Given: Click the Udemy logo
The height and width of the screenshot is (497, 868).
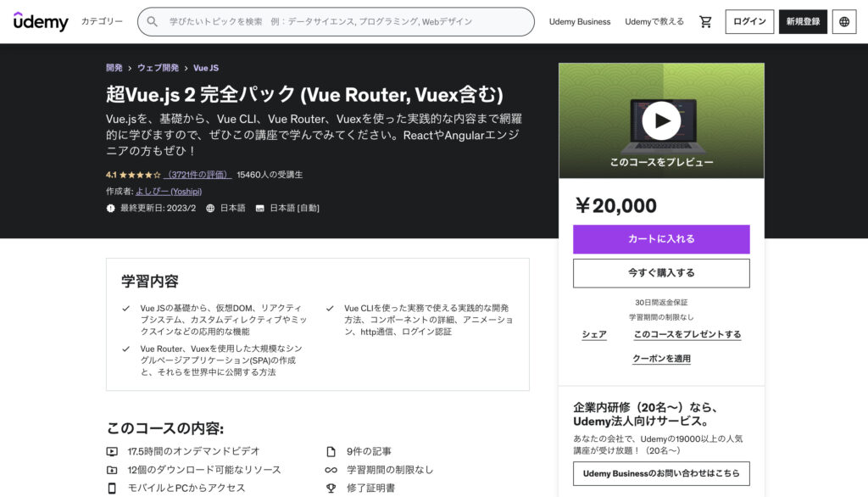Looking at the screenshot, I should [x=41, y=21].
